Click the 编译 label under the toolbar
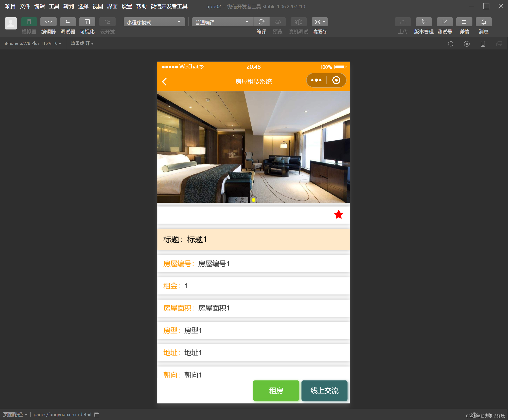This screenshot has height=420, width=508. [261, 32]
